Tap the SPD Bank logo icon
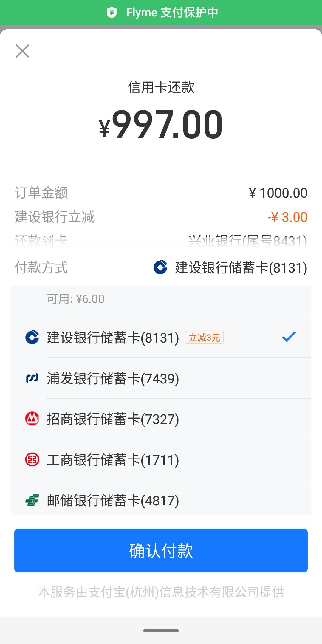The height and width of the screenshot is (644, 322). (x=32, y=378)
